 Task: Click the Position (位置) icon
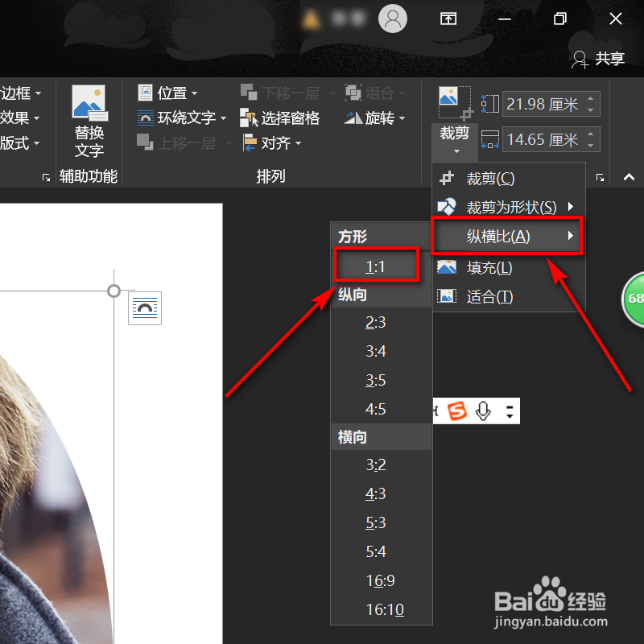pos(145,93)
